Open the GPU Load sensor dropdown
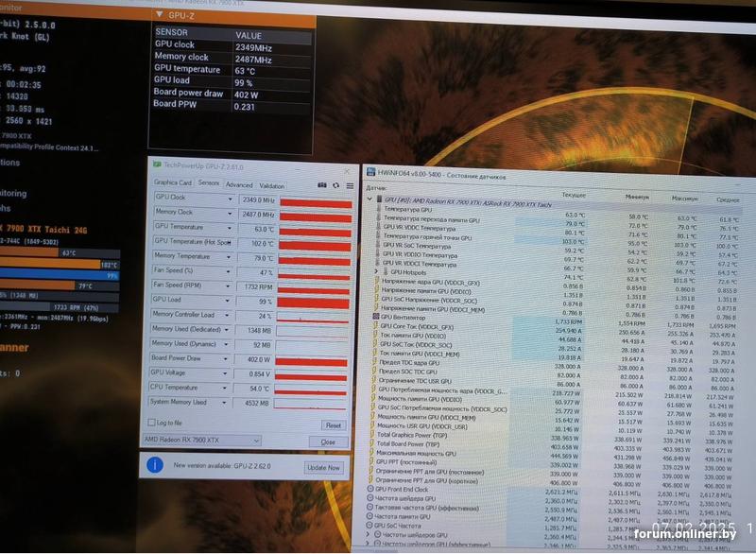 [227, 301]
